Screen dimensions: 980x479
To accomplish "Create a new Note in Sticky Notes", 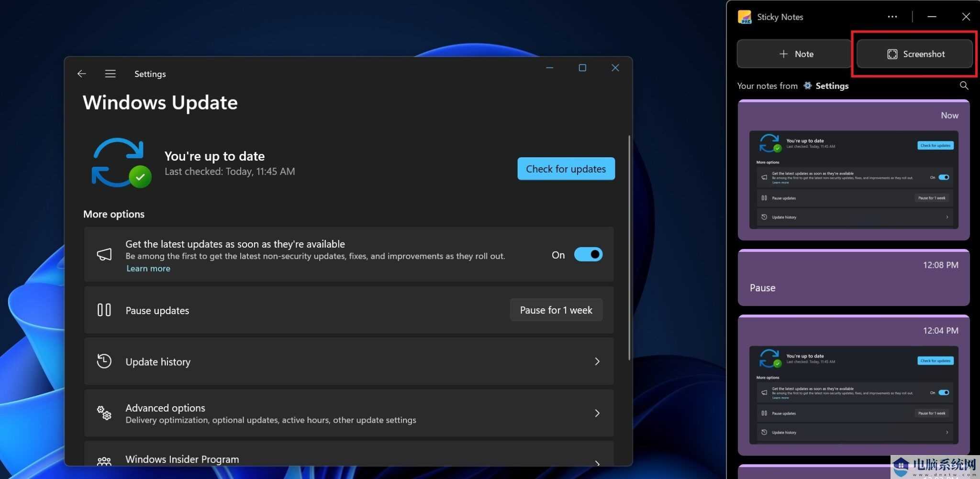I will (794, 54).
